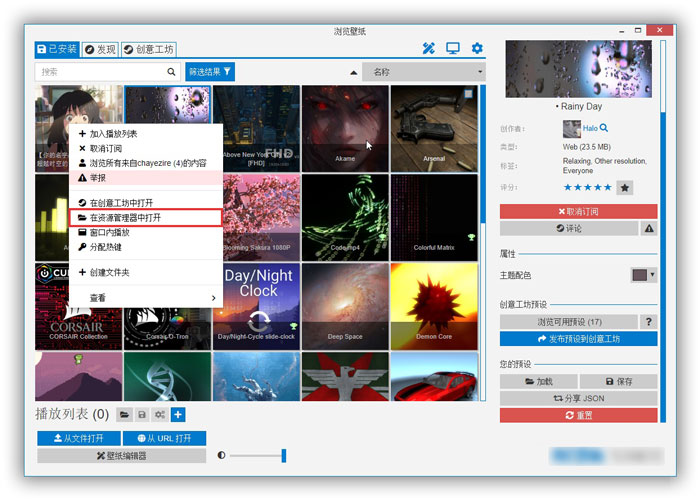Toggle sort direction arrow beside 名称
The height and width of the screenshot is (500, 700).
click(353, 72)
